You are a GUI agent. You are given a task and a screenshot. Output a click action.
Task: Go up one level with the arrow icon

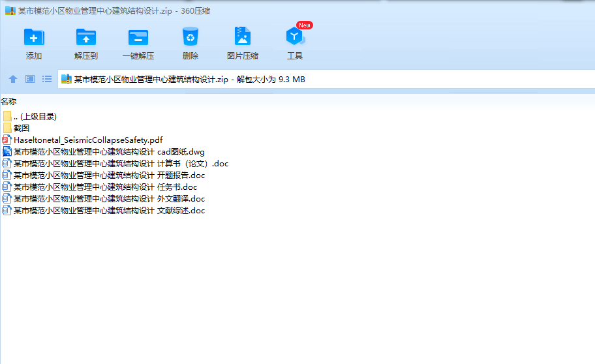13,79
